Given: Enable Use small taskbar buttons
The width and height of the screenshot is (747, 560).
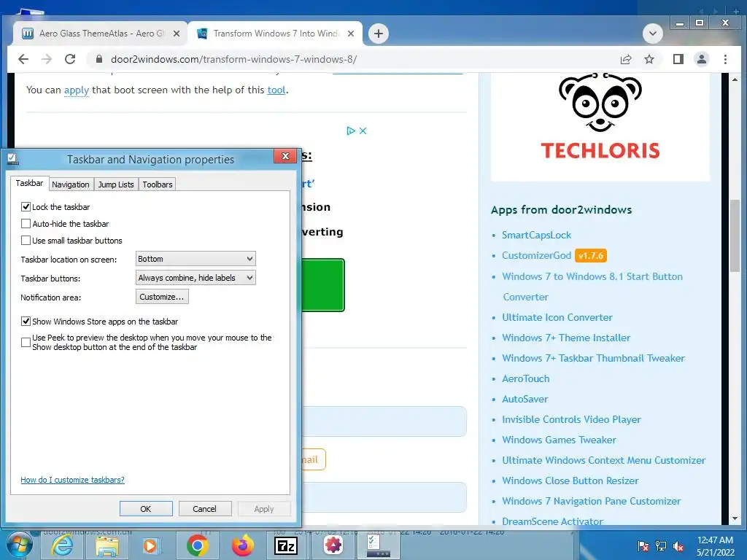Looking at the screenshot, I should tap(26, 240).
